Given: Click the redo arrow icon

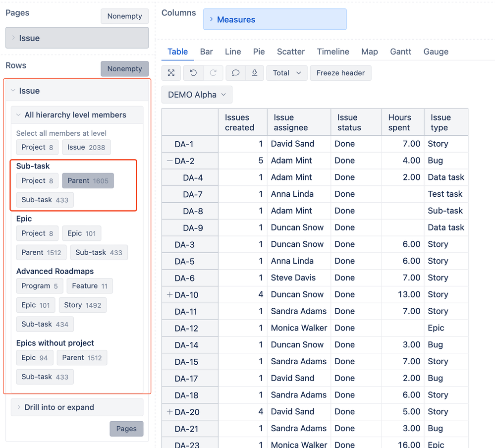Looking at the screenshot, I should [x=213, y=73].
